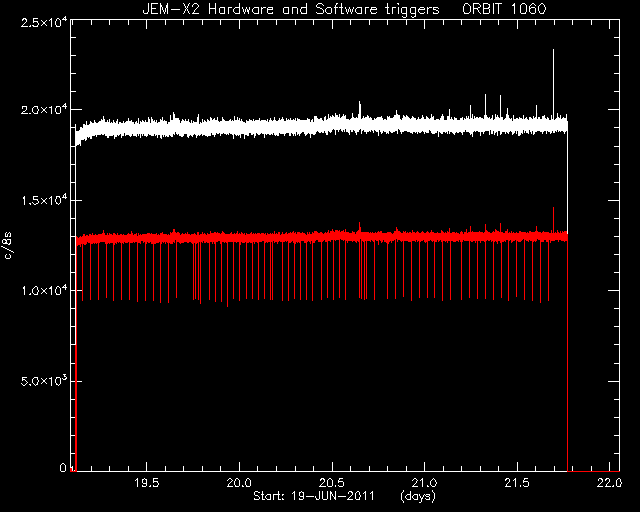
Task: Click the 21.0 x-axis tick label
Action: [x=424, y=483]
